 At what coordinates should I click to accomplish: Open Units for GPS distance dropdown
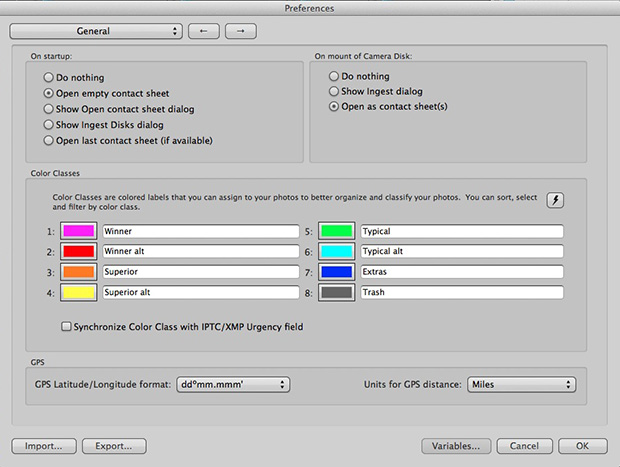tap(521, 384)
